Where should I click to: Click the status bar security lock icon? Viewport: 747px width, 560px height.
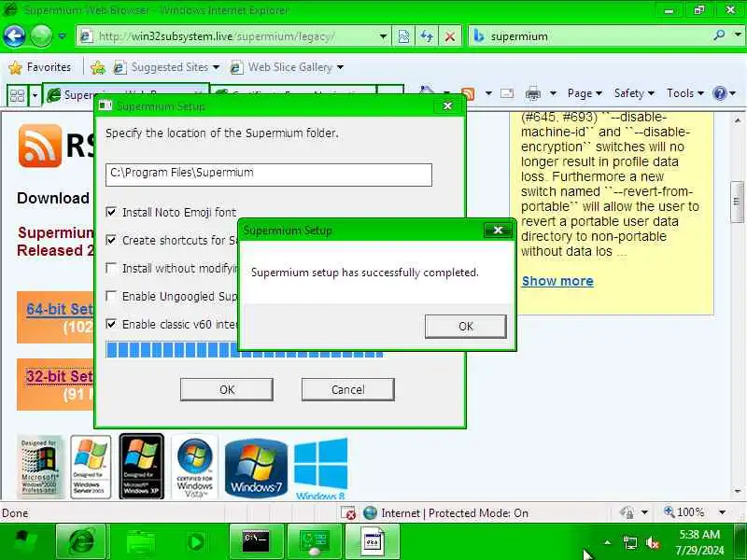coord(627,512)
